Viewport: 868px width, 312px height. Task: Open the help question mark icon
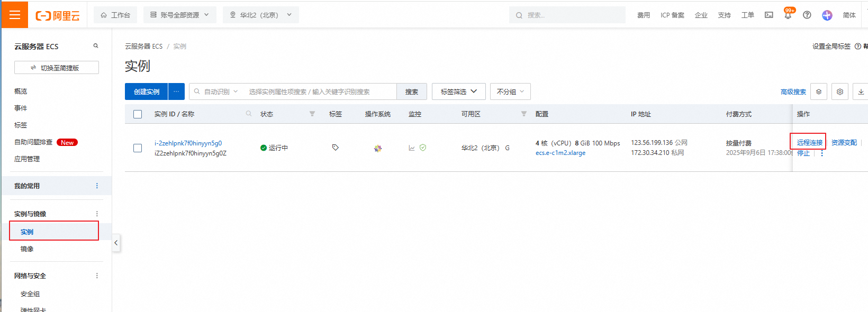pos(807,15)
